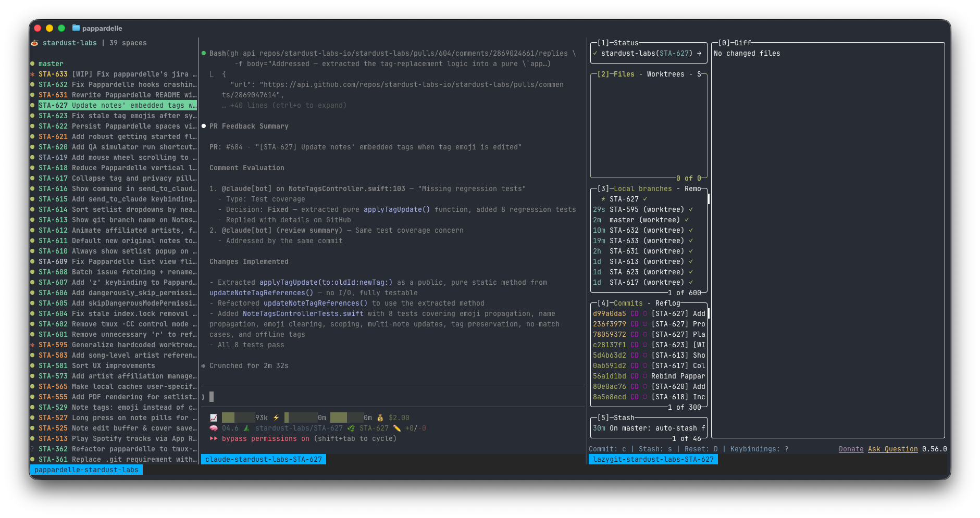This screenshot has width=980, height=518.
Task: Toggle bypass permissions off
Action: 266,438
